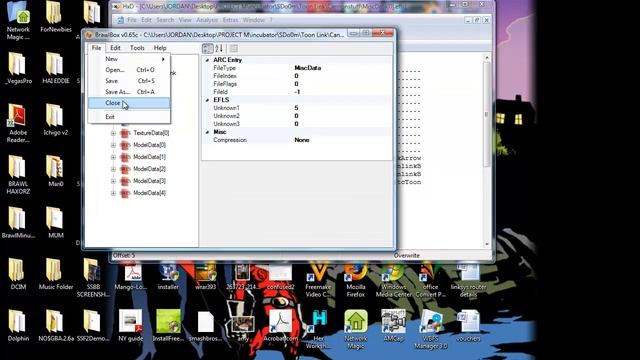640x360 pixels.
Task: Expand the TextureData[0] tree node
Action: 113,133
